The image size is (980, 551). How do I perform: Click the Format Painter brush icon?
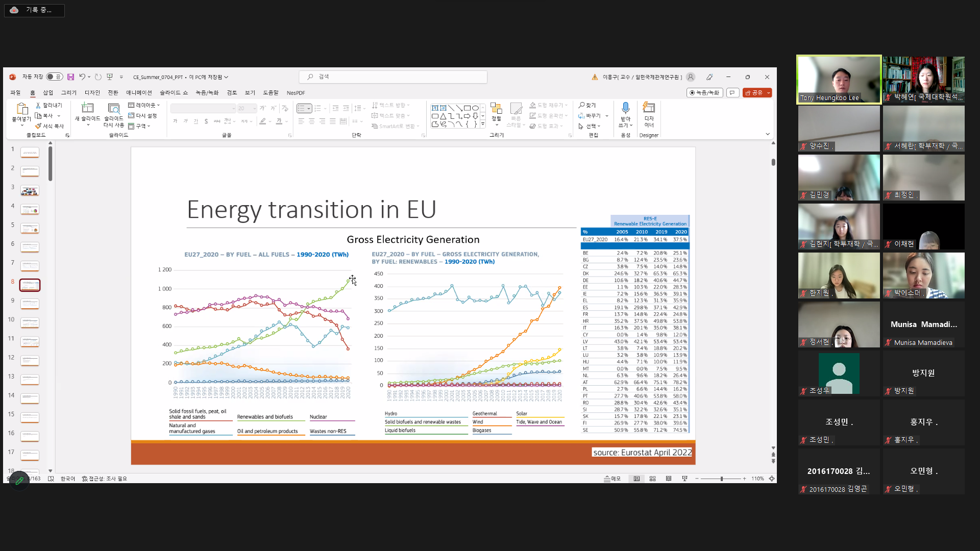point(38,126)
